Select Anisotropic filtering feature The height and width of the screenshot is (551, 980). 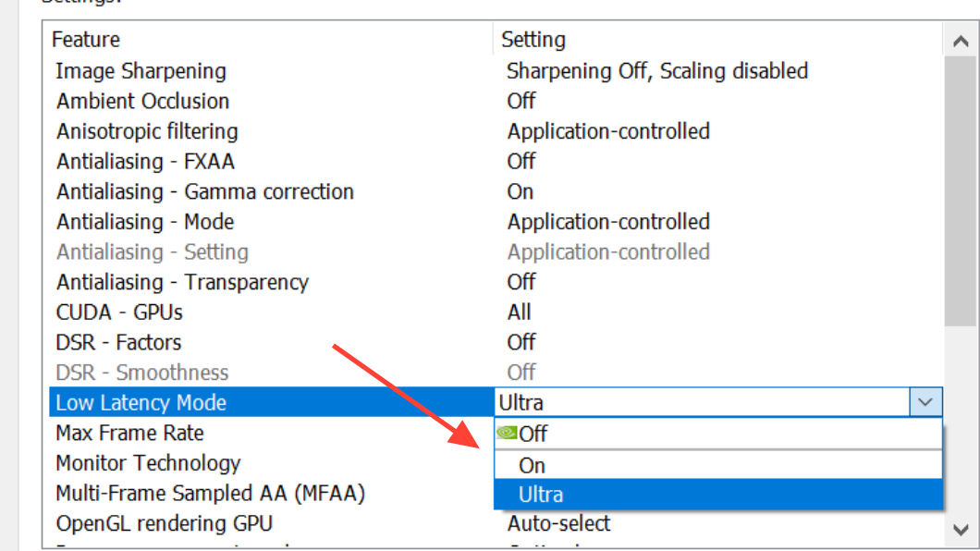tap(147, 131)
